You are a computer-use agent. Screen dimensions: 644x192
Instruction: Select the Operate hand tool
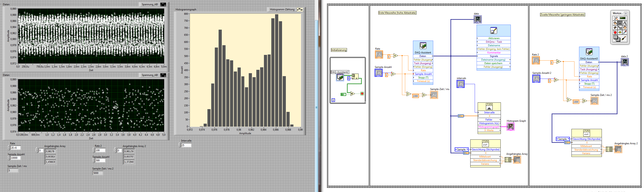tap(615, 23)
